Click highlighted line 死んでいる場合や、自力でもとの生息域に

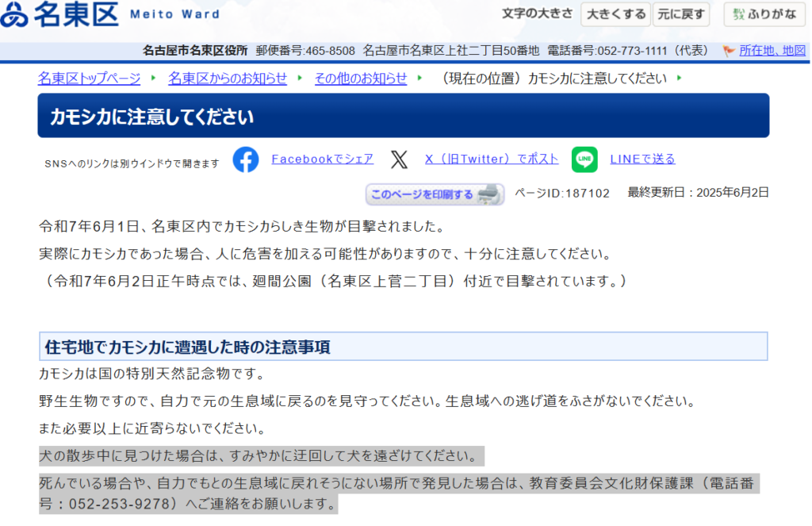[x=400, y=493]
